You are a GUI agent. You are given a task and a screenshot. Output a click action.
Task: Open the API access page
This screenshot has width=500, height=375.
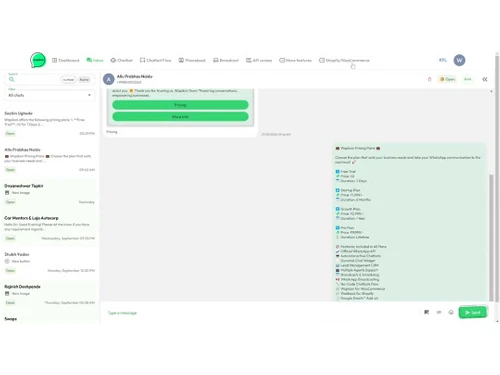point(259,60)
